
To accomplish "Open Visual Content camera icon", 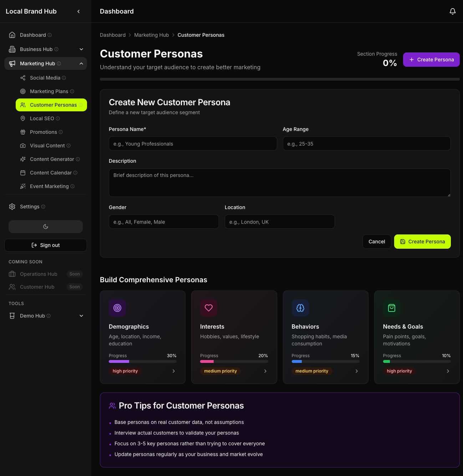I will click(x=23, y=146).
